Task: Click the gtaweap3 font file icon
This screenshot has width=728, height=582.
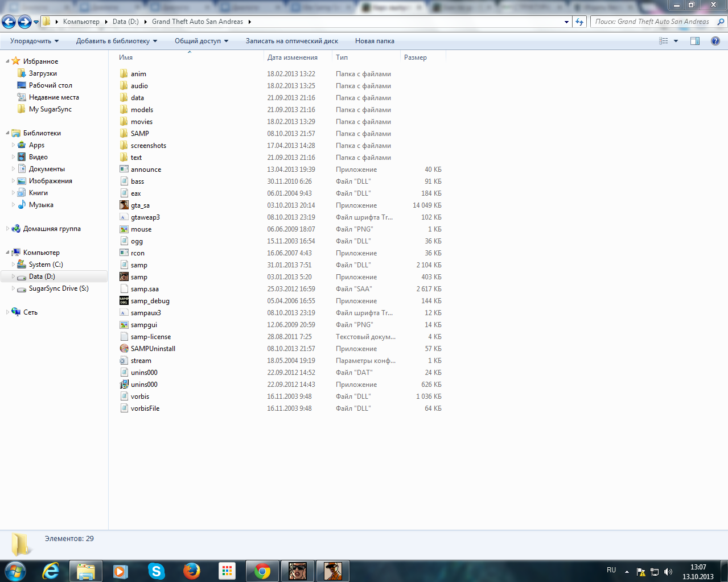Action: tap(124, 217)
